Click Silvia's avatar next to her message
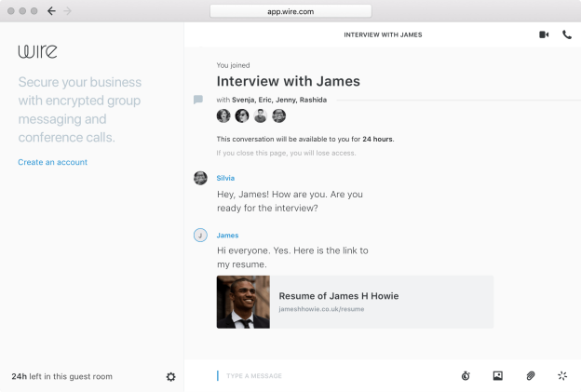 click(200, 178)
